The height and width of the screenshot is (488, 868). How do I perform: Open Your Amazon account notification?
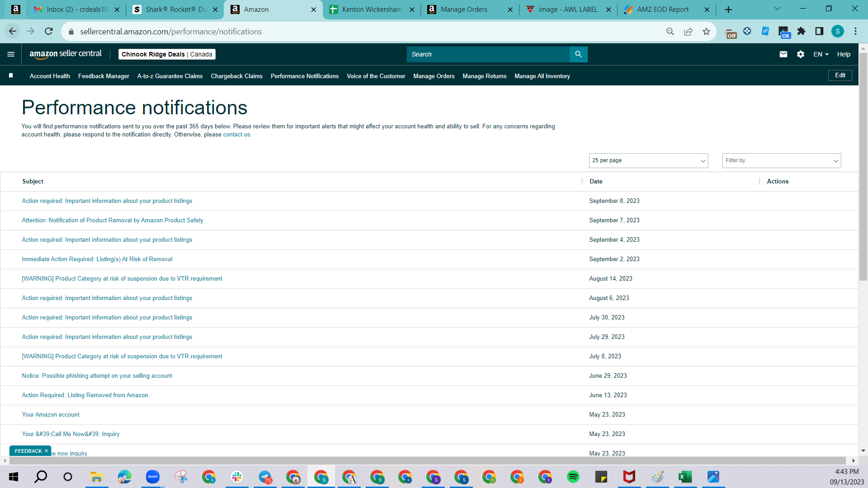[x=51, y=415]
